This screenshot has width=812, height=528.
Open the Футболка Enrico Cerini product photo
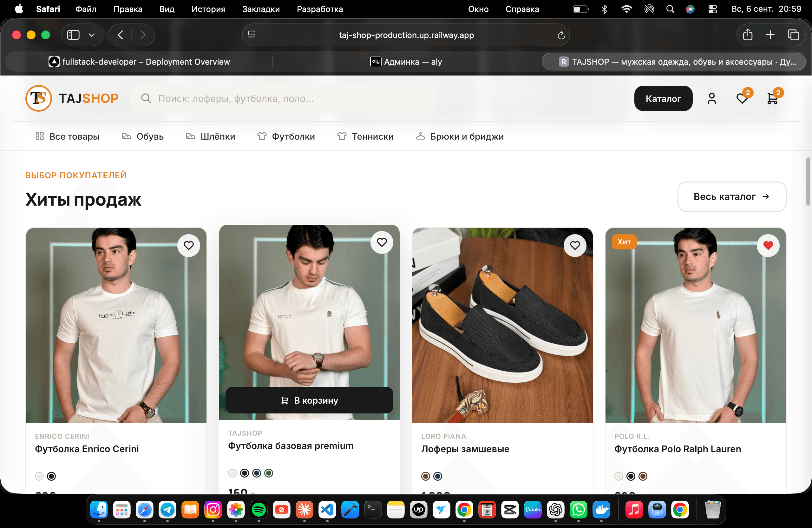tap(116, 325)
